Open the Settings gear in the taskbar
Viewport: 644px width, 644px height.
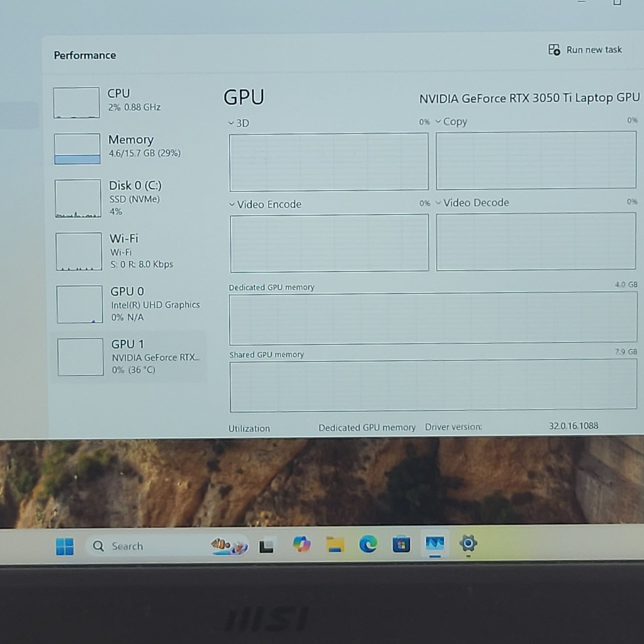pos(468,543)
